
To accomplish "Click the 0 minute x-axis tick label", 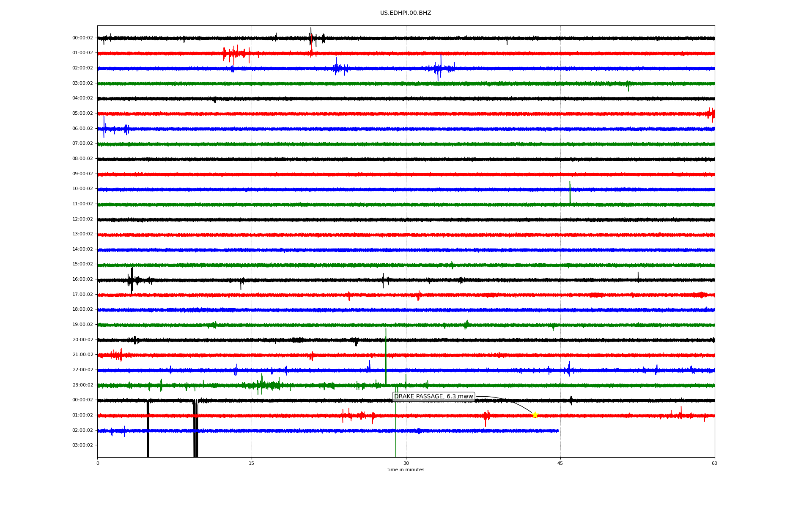I will tap(98, 463).
